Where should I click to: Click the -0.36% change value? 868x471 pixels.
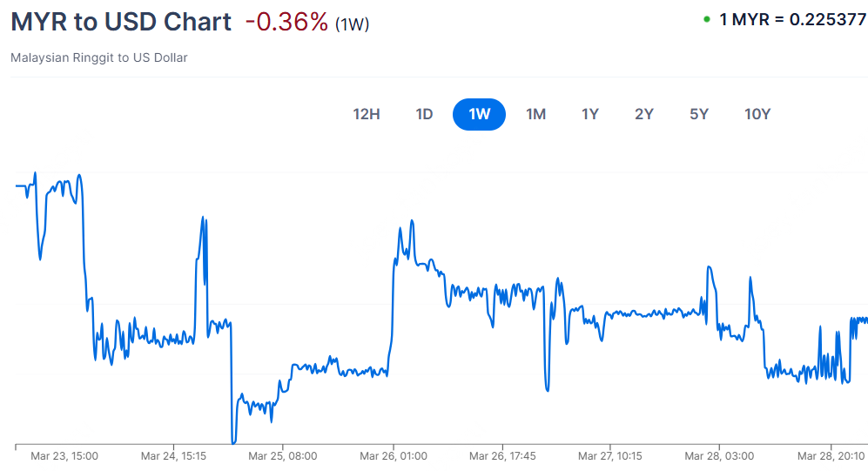pyautogui.click(x=286, y=22)
